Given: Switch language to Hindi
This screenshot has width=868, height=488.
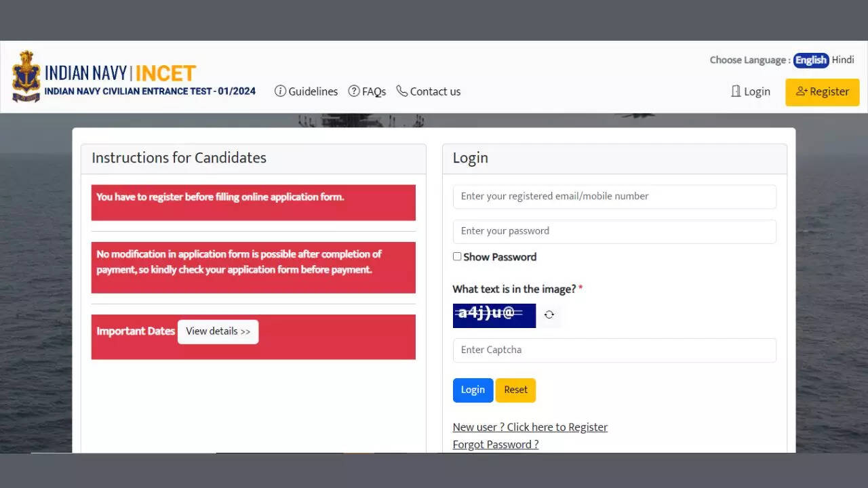Looking at the screenshot, I should 843,60.
